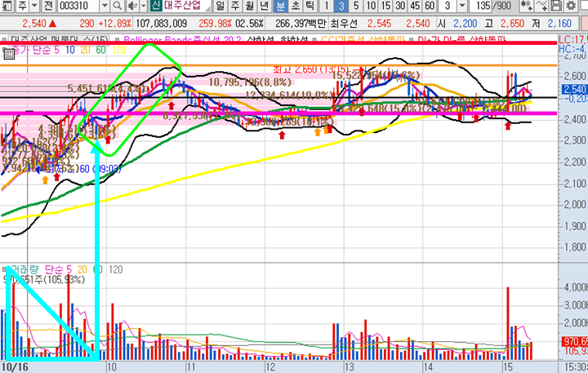Toggle the highlighted 3 minute interval button
The height and width of the screenshot is (373, 588).
pyautogui.click(x=341, y=6)
